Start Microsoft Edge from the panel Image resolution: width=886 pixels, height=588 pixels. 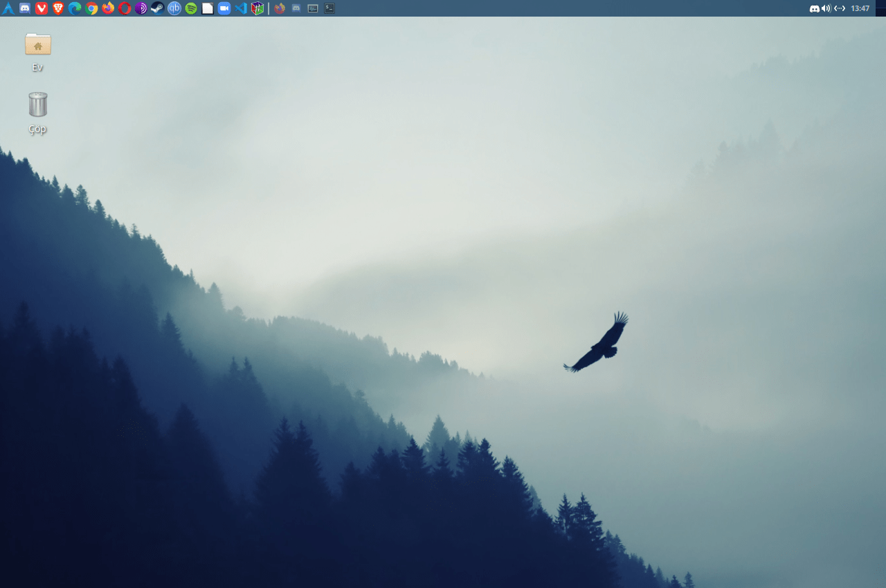(75, 8)
